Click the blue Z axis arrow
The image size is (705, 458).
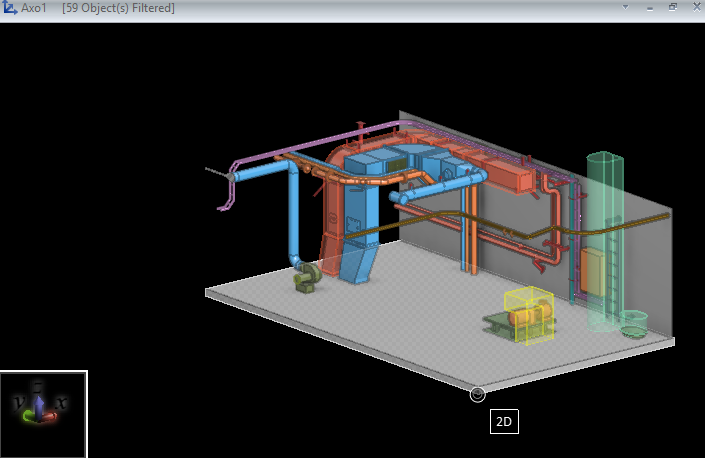[x=37, y=400]
